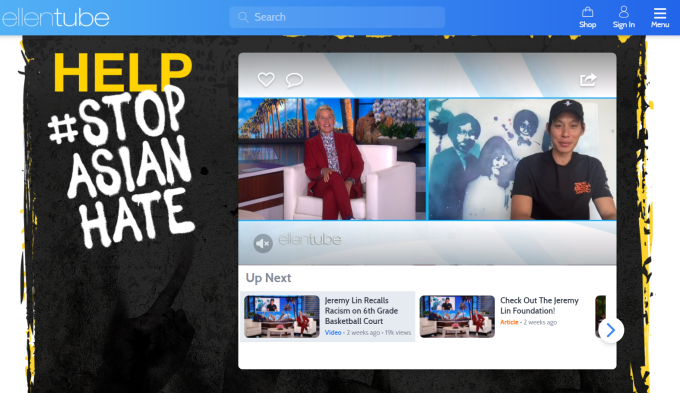Open comments via speech bubble icon

click(294, 80)
